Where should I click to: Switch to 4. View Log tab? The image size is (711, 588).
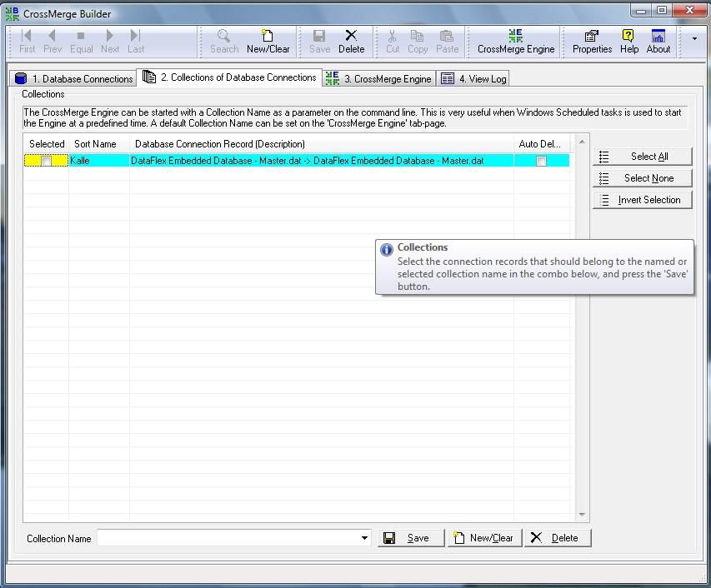(473, 78)
